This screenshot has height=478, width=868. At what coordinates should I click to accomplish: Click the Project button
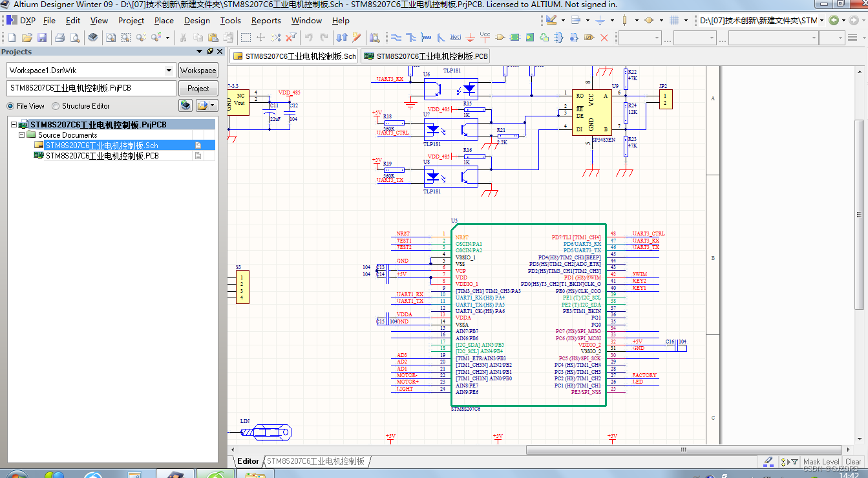point(198,88)
